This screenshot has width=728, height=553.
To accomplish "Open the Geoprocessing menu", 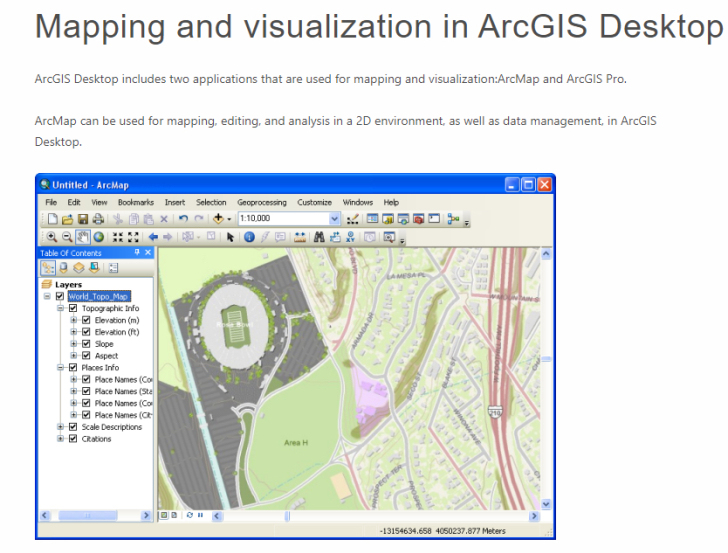I will click(x=262, y=202).
